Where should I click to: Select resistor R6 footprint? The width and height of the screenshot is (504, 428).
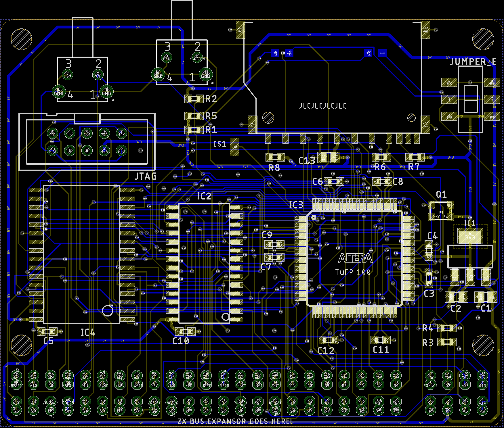pyautogui.click(x=381, y=157)
